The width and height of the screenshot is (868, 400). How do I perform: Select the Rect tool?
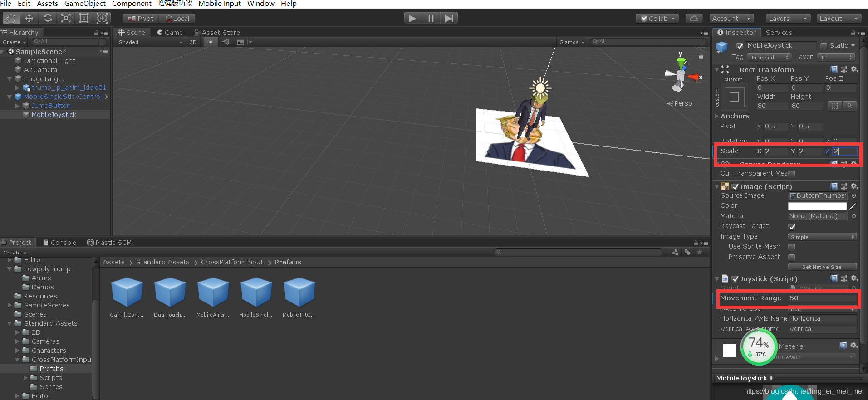tap(83, 18)
